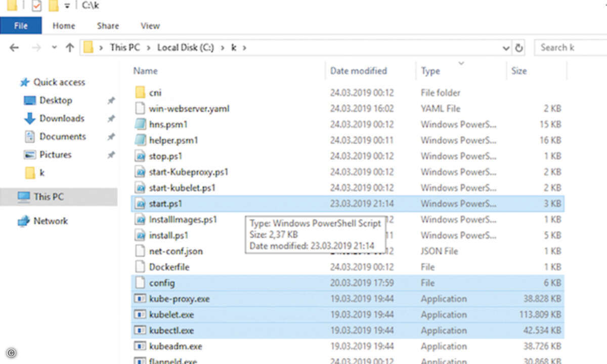
Task: Select This PC in navigation pane
Action: 49,197
